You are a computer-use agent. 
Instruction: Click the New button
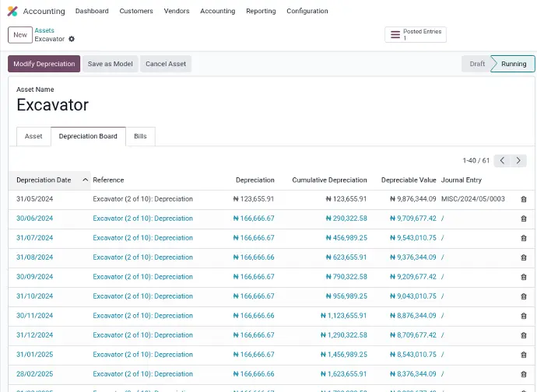(20, 35)
